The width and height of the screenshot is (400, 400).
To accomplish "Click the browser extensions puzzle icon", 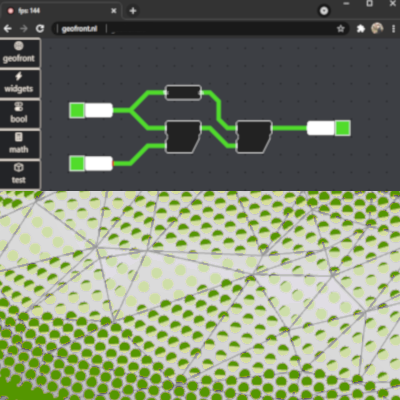I will point(361,29).
